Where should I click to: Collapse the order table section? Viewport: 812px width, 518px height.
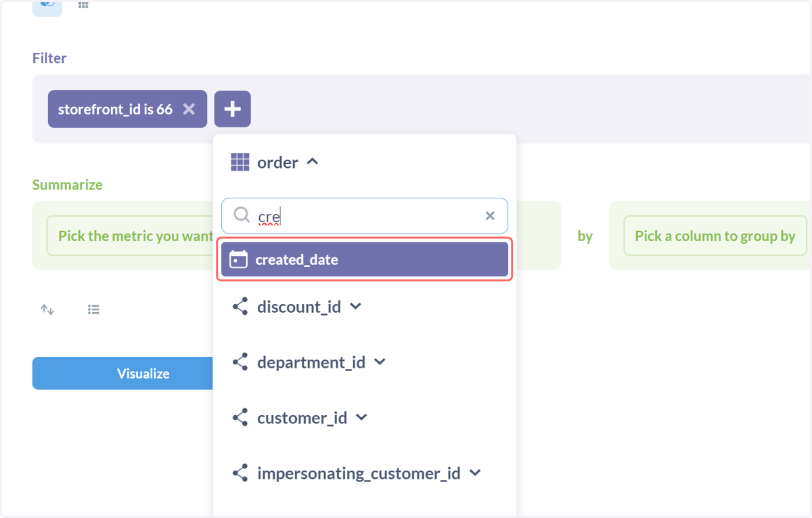313,162
